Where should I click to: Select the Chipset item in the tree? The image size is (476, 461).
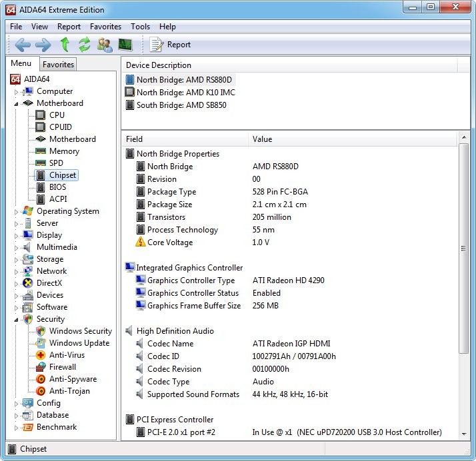click(57, 175)
